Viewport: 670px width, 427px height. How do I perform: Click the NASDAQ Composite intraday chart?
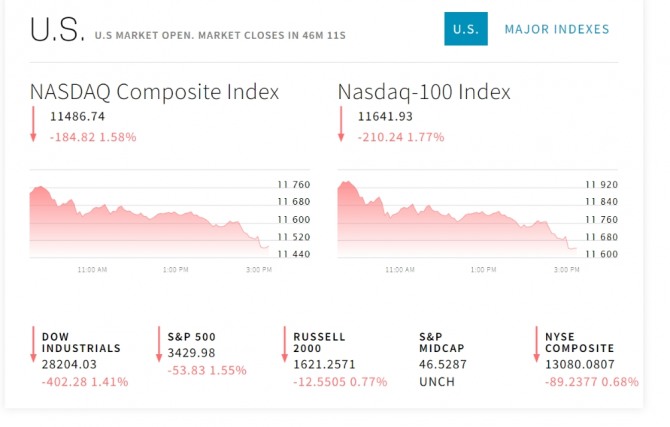[x=150, y=218]
